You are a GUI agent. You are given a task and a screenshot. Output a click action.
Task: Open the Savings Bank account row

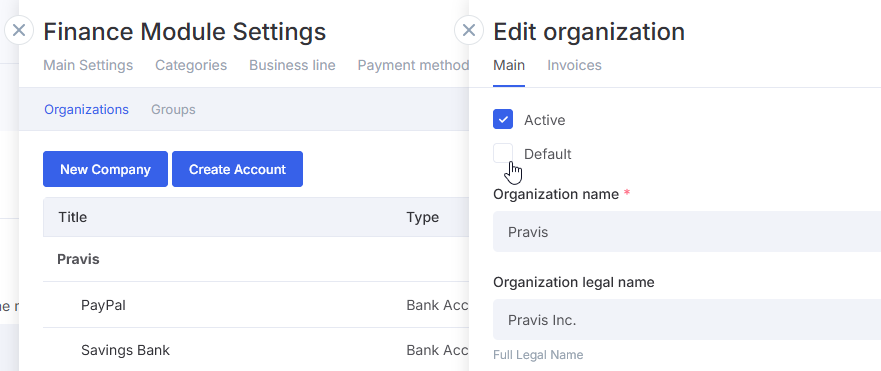[x=256, y=350]
